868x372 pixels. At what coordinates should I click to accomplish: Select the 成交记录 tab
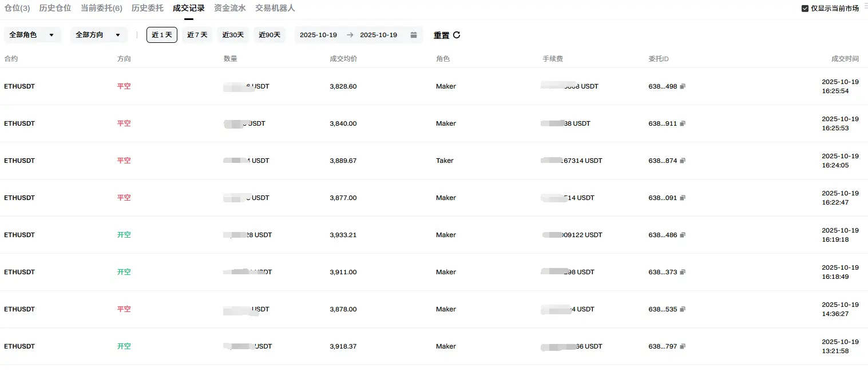coord(189,8)
